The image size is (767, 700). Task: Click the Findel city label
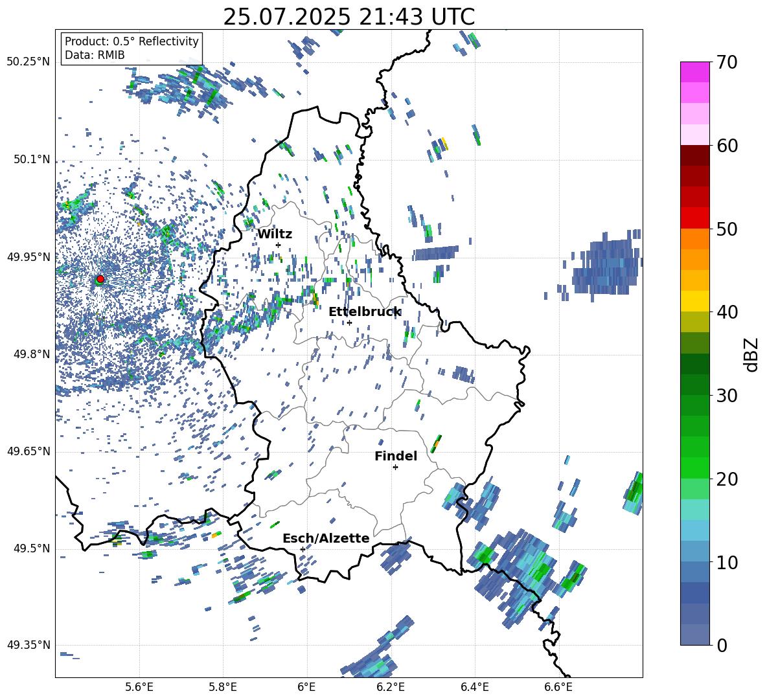[396, 456]
